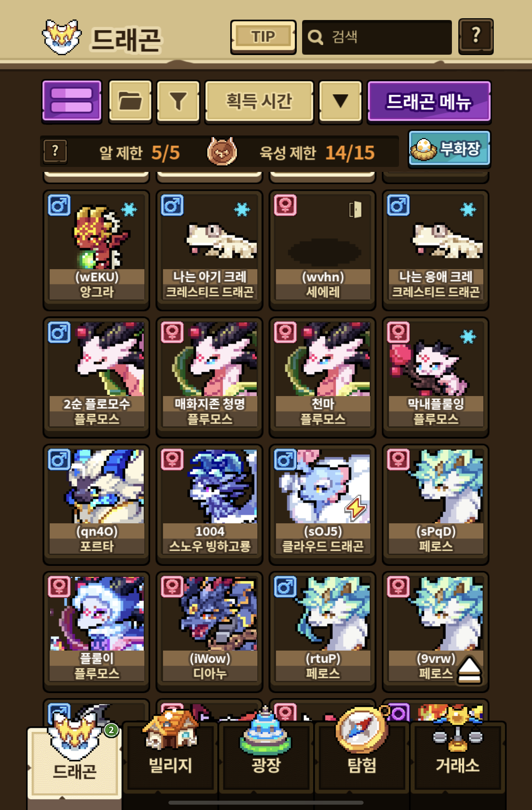Expand the 획득 시간 sort dropdown
This screenshot has height=810, width=532.
click(259, 101)
